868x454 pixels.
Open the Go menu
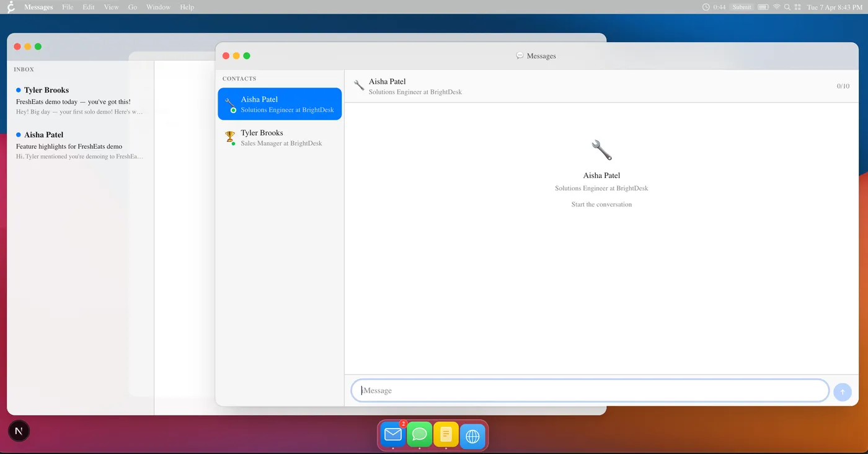(x=132, y=7)
